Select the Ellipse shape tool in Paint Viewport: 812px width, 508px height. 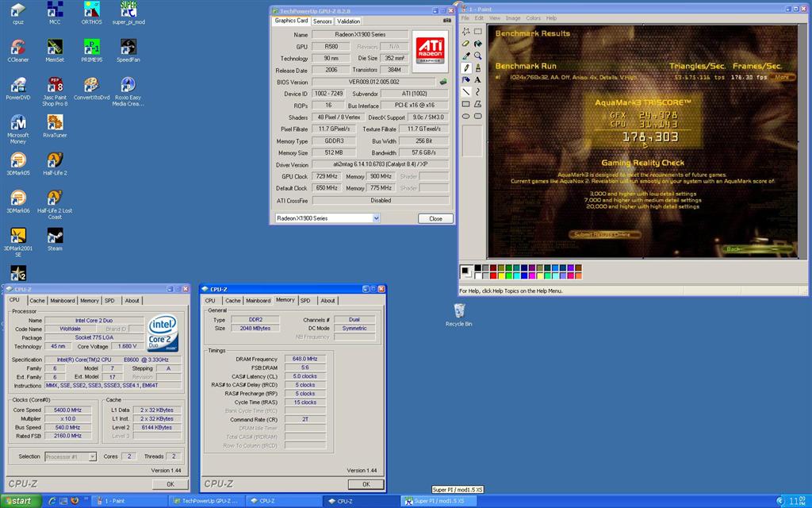pos(466,116)
